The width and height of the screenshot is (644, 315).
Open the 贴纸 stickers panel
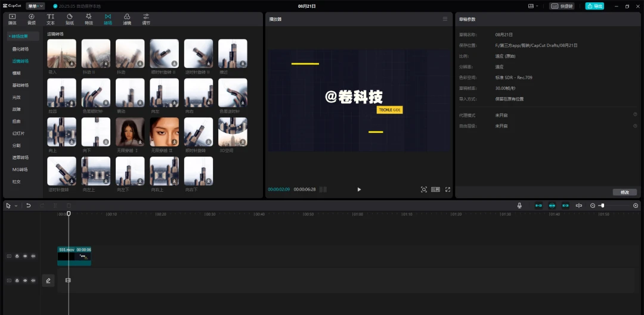[x=69, y=19]
